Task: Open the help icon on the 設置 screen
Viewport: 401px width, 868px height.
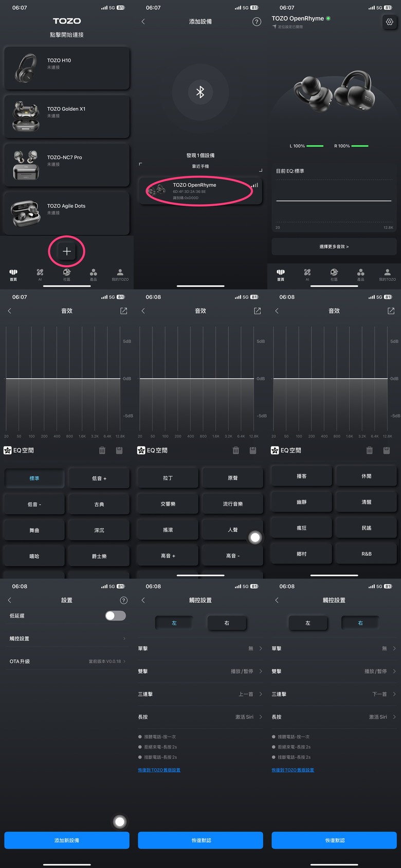Action: (x=123, y=600)
